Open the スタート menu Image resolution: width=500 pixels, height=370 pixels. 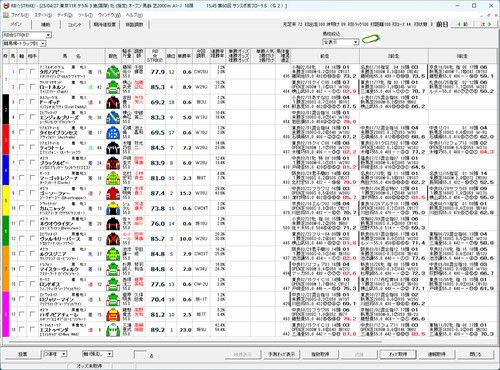tap(43, 15)
